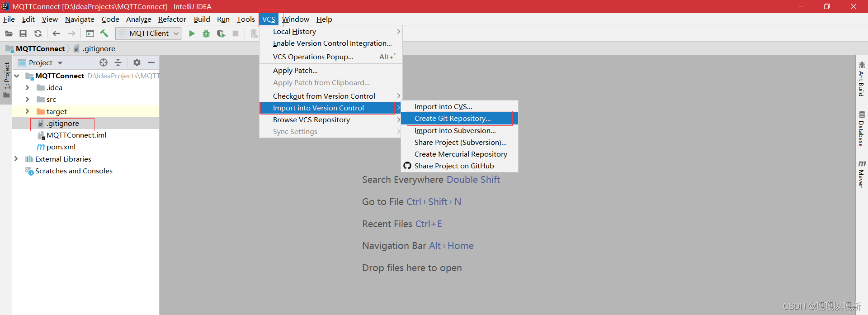The image size is (868, 315).
Task: Open the Tools menu
Action: pos(245,19)
